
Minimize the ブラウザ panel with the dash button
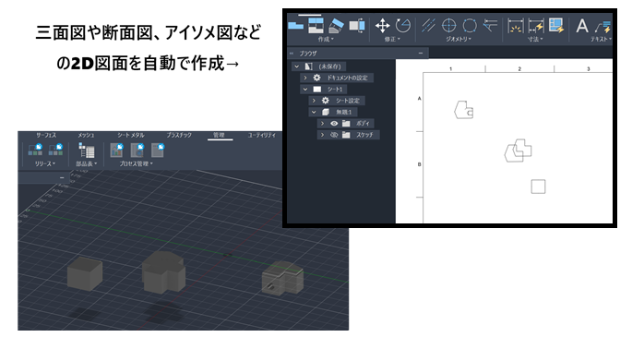pyautogui.click(x=420, y=54)
